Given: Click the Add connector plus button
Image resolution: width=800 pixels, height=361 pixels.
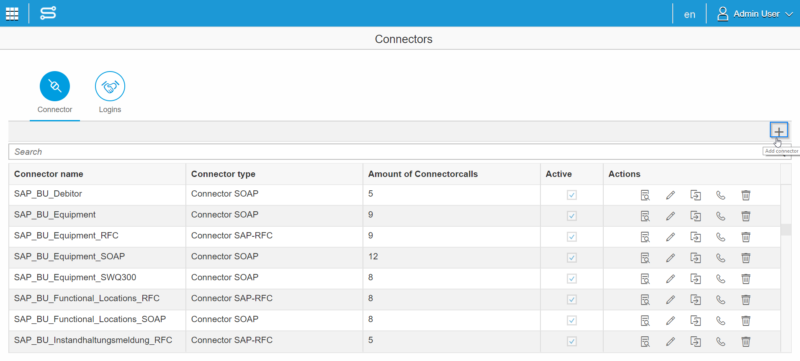Looking at the screenshot, I should point(779,132).
